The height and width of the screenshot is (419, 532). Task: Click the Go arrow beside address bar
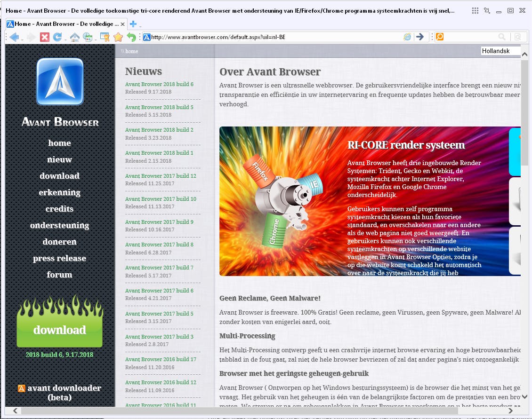coord(420,37)
